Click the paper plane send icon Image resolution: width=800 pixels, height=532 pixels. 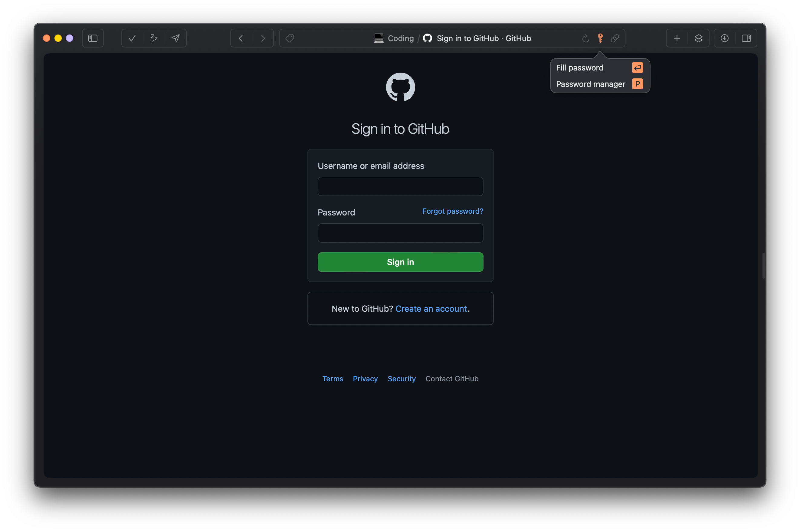175,38
